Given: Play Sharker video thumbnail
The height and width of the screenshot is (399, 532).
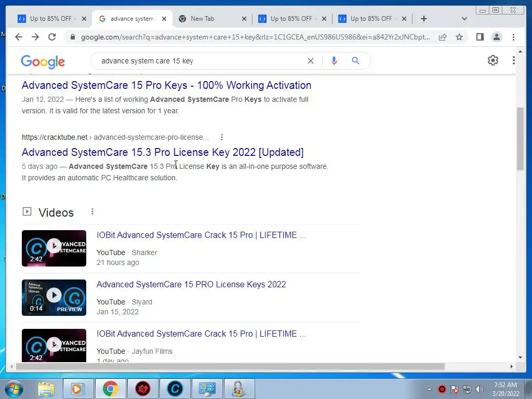Looking at the screenshot, I should point(54,248).
